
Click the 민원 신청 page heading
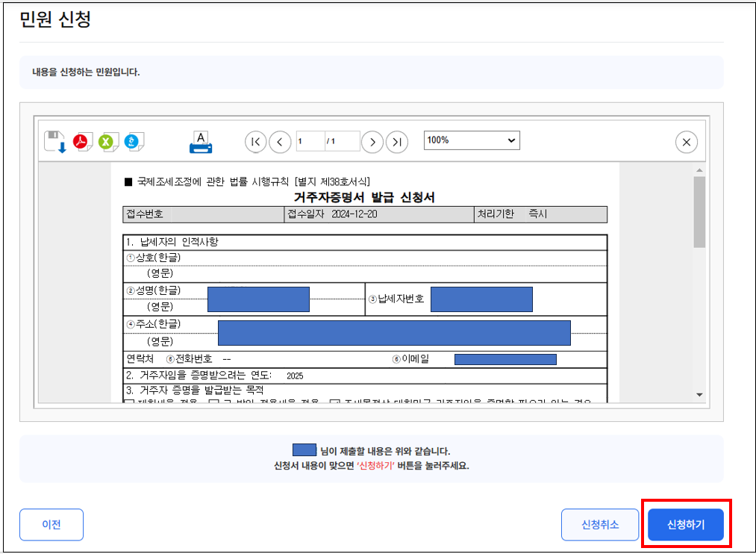coord(55,19)
